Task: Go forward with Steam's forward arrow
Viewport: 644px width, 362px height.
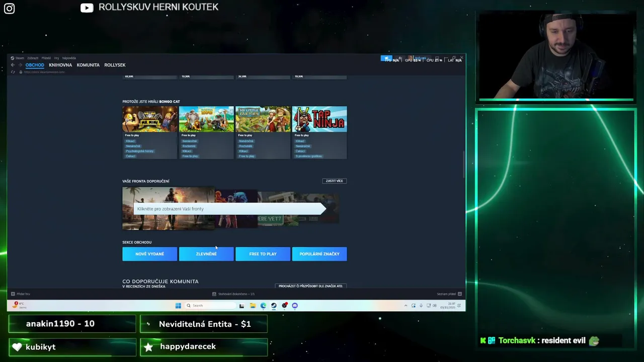Action: pos(20,65)
